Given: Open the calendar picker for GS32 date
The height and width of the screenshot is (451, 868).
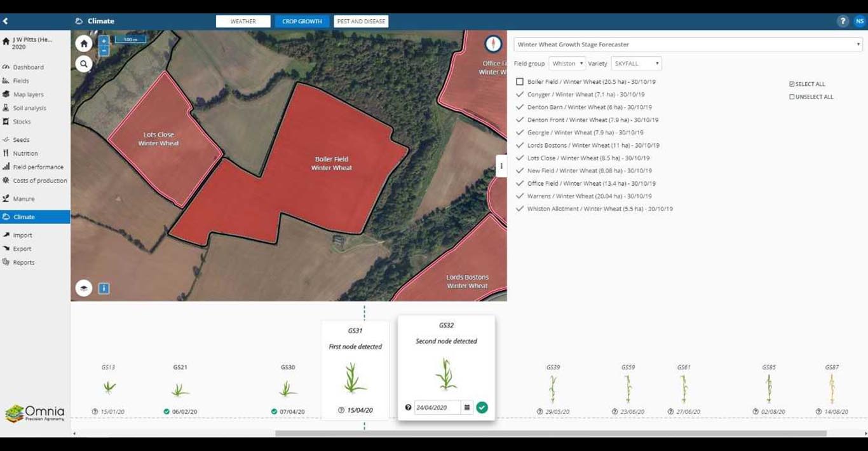Looking at the screenshot, I should pyautogui.click(x=467, y=407).
